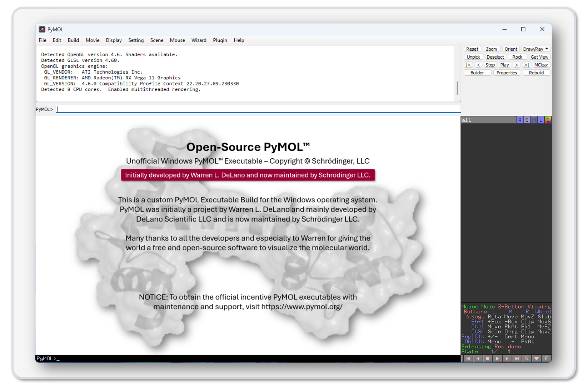This screenshot has width=588, height=386.
Task: Click the rewind-to-first-frame icon in bottom bar
Action: tap(468, 358)
